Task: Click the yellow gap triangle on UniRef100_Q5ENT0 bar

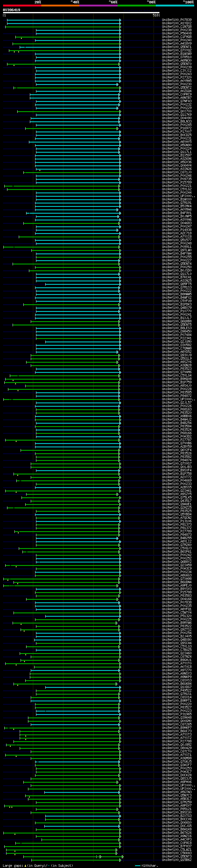Action: tap(14, 65)
